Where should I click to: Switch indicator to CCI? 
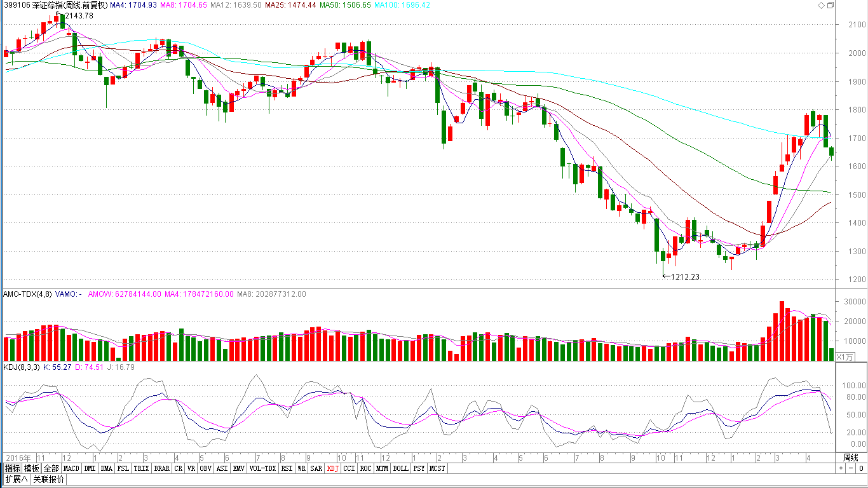click(x=349, y=468)
